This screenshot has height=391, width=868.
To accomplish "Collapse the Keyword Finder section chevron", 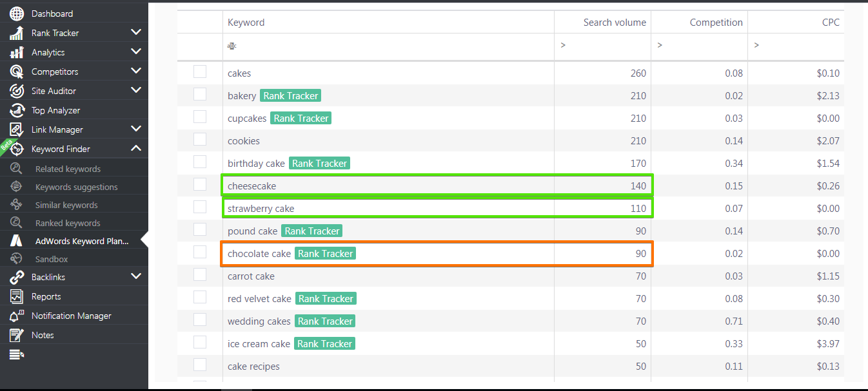I will point(135,148).
